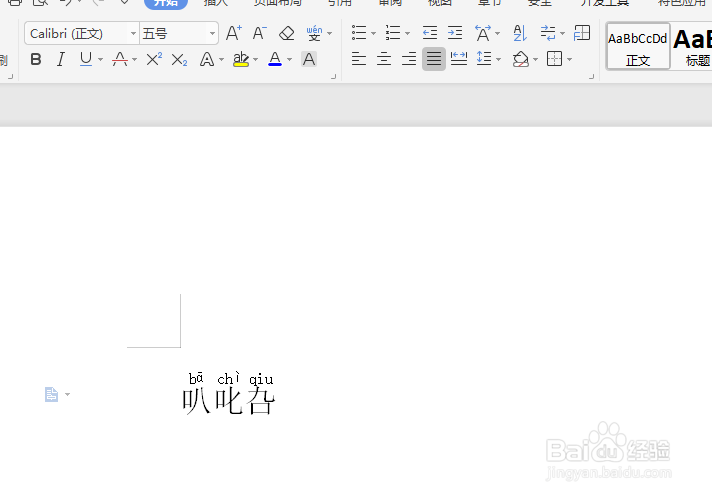Open the borders dropdown arrow
This screenshot has height=498, width=712.
click(x=569, y=59)
